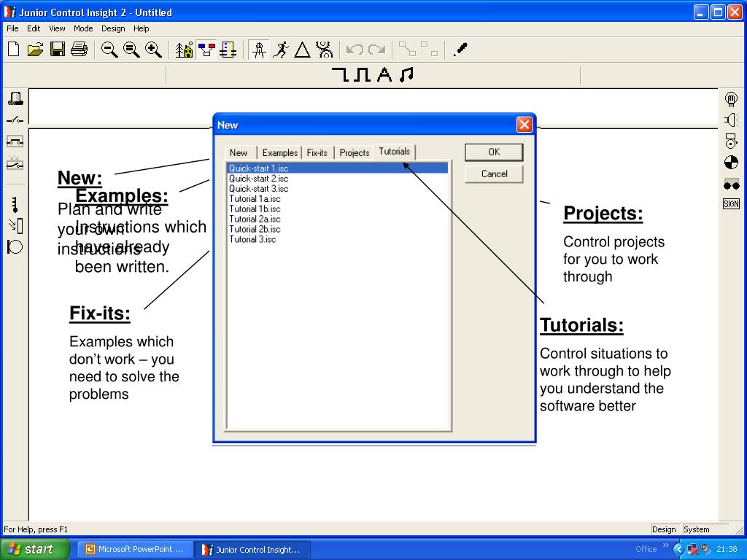Add the light sensor with arrows
This screenshot has height=560, width=747.
coord(15,225)
